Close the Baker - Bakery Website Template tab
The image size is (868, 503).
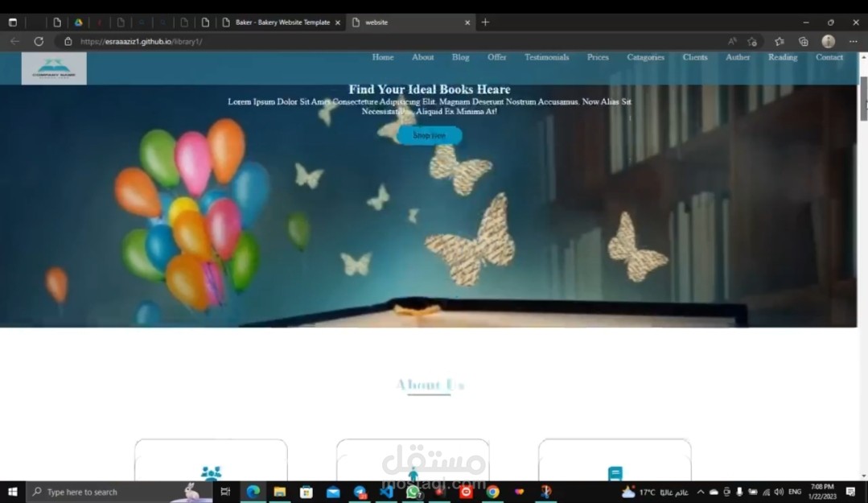(x=338, y=23)
